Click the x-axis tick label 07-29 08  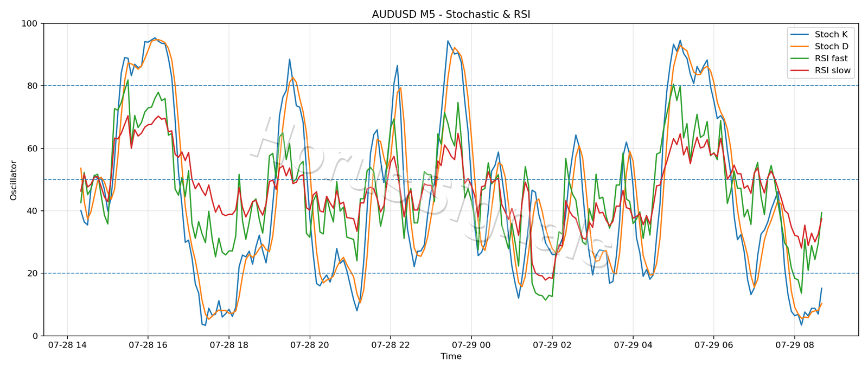click(794, 344)
